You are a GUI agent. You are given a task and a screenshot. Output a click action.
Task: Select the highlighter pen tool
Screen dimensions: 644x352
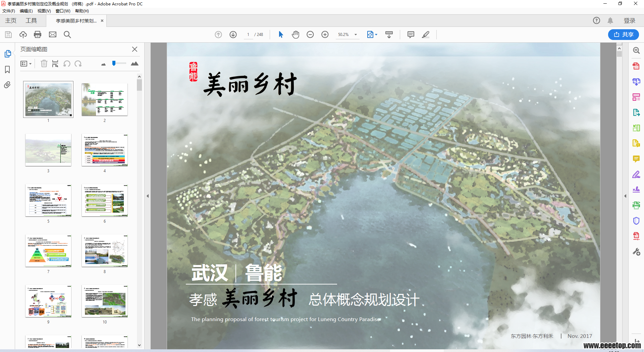426,35
